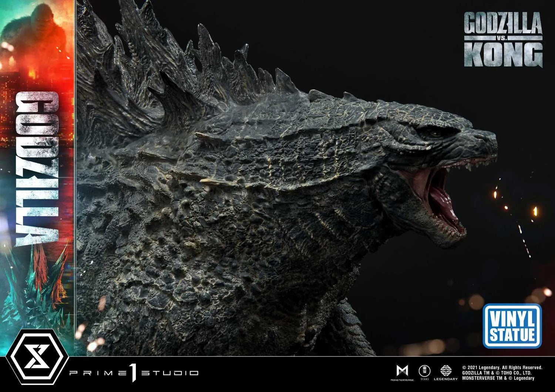Click the Legendary knot logo

tap(445, 371)
